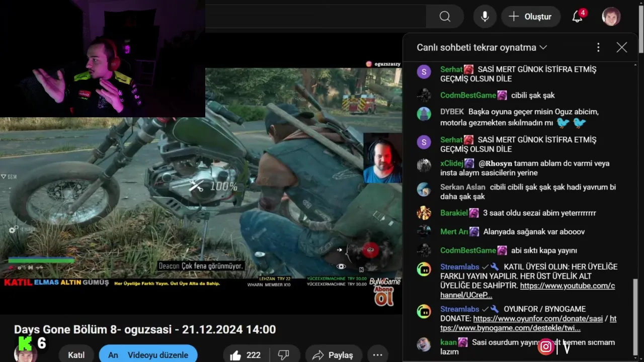
Task: Click the Katıl join button
Action: pos(76,355)
